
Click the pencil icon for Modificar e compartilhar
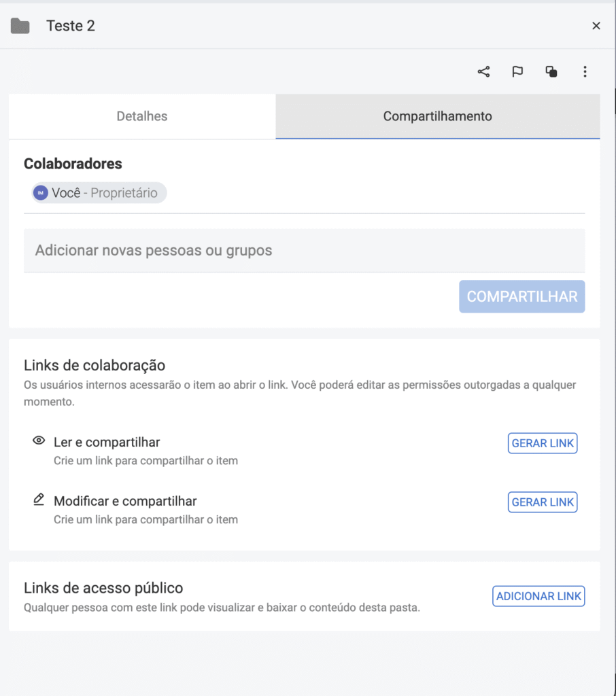click(x=39, y=500)
